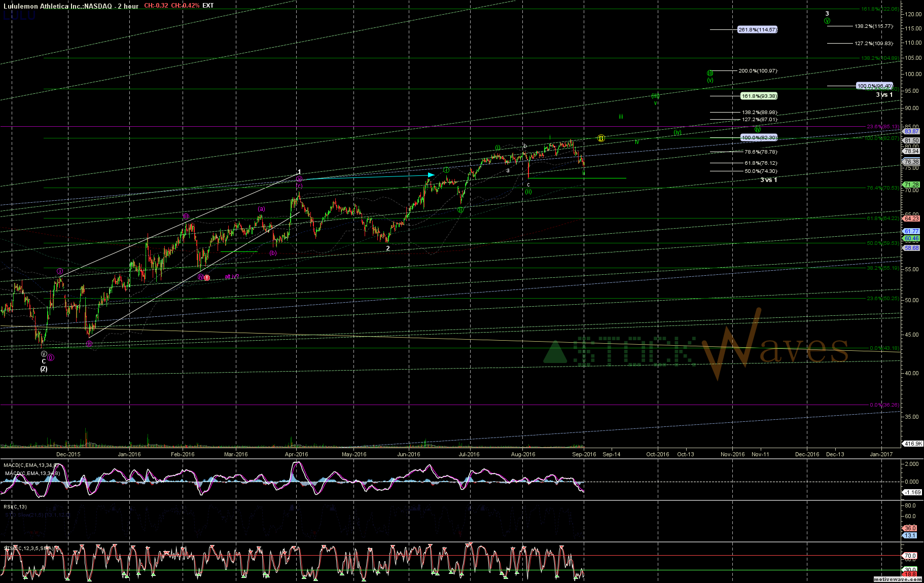Click the Nov-11 date axis label
Image resolution: width=924 pixels, height=583 pixels.
pos(760,454)
